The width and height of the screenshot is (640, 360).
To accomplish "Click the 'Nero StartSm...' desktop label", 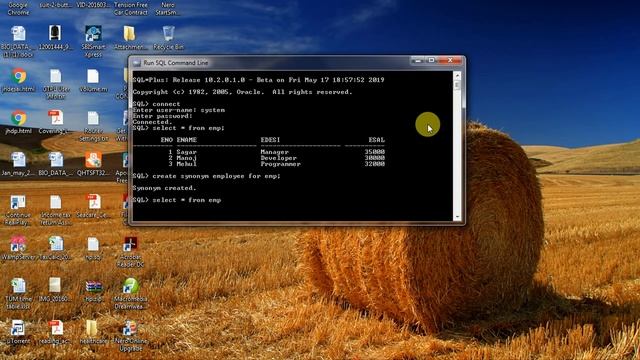I will (x=168, y=9).
